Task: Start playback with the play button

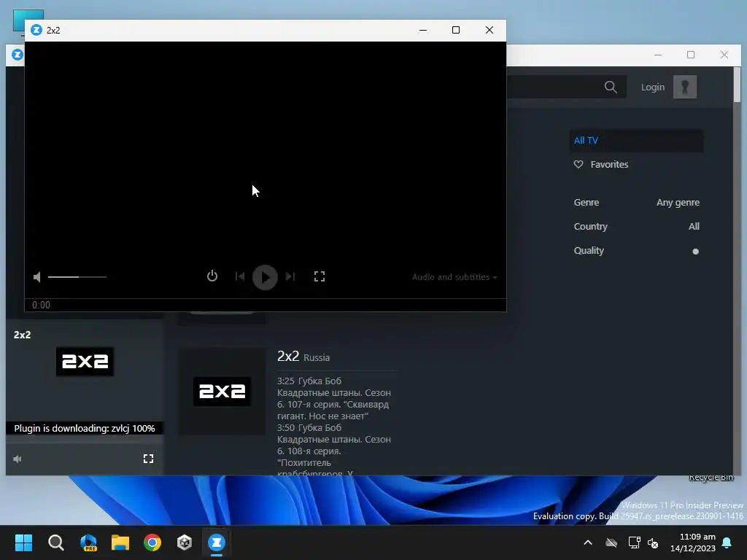Action: 265,277
